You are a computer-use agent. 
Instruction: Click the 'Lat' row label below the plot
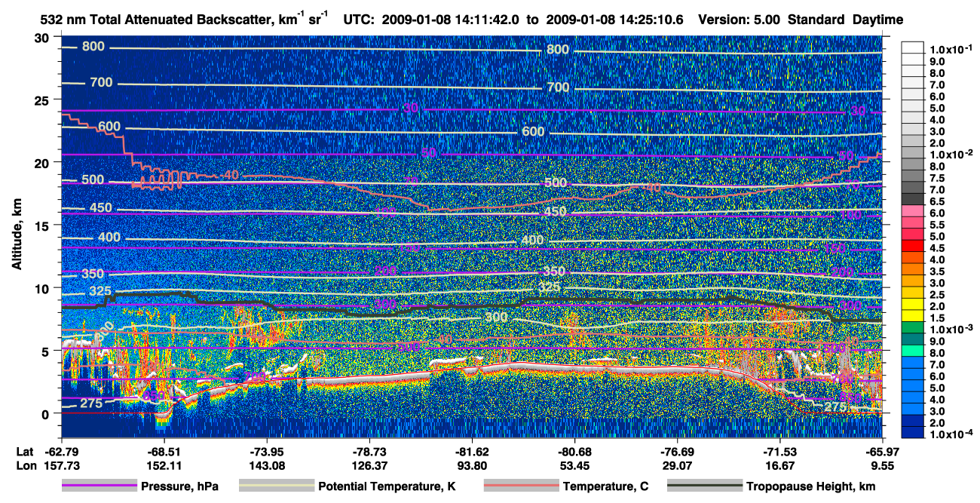26,451
